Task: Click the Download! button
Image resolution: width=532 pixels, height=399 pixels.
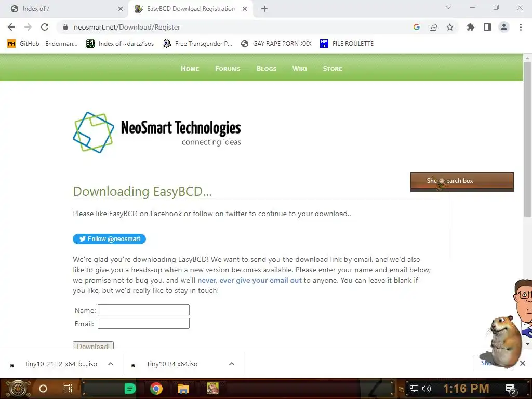Action: (x=94, y=345)
